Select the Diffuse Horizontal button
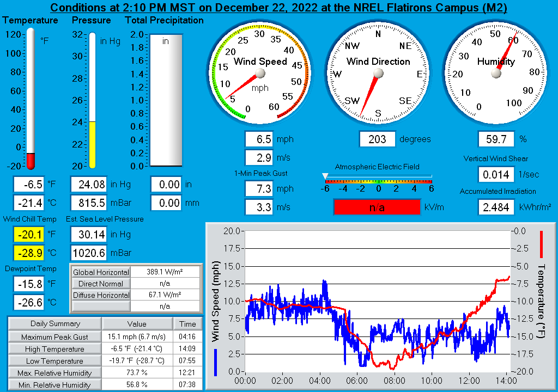This screenshot has height=392, width=558. coord(101,295)
